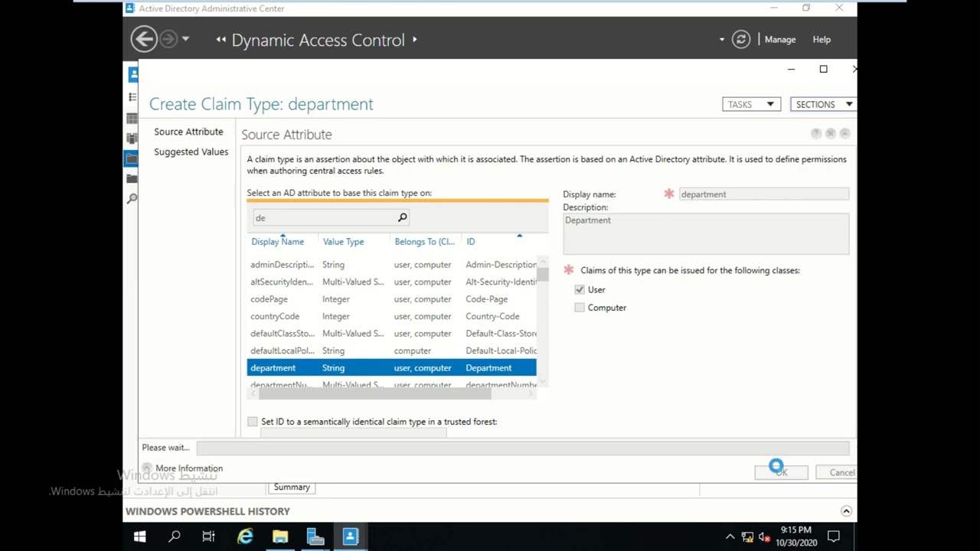Image resolution: width=980 pixels, height=551 pixels.
Task: Select the defaultLocalPol... attribute row
Action: click(391, 350)
